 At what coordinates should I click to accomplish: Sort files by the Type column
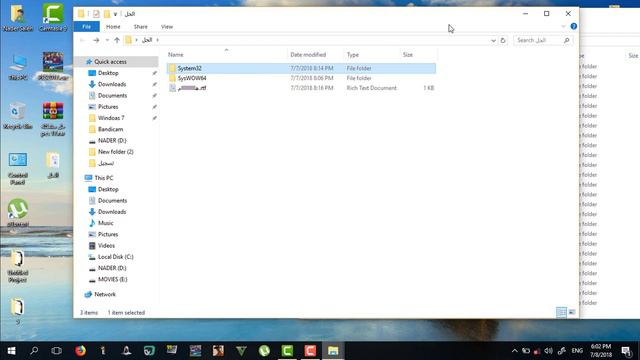click(353, 55)
